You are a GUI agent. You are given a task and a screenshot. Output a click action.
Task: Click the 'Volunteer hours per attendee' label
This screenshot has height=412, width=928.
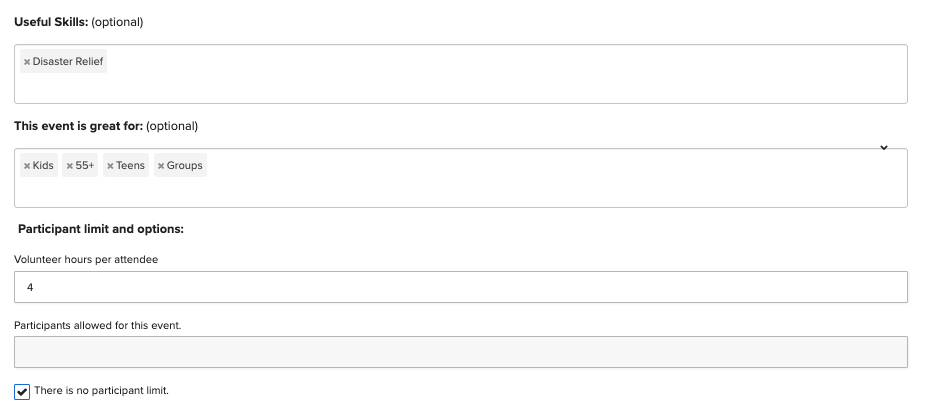coord(86,260)
